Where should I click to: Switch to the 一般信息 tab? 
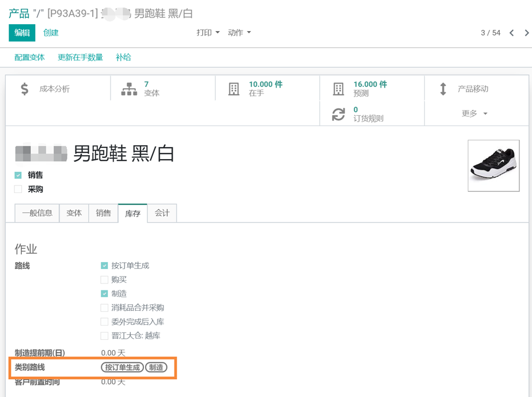tap(37, 213)
